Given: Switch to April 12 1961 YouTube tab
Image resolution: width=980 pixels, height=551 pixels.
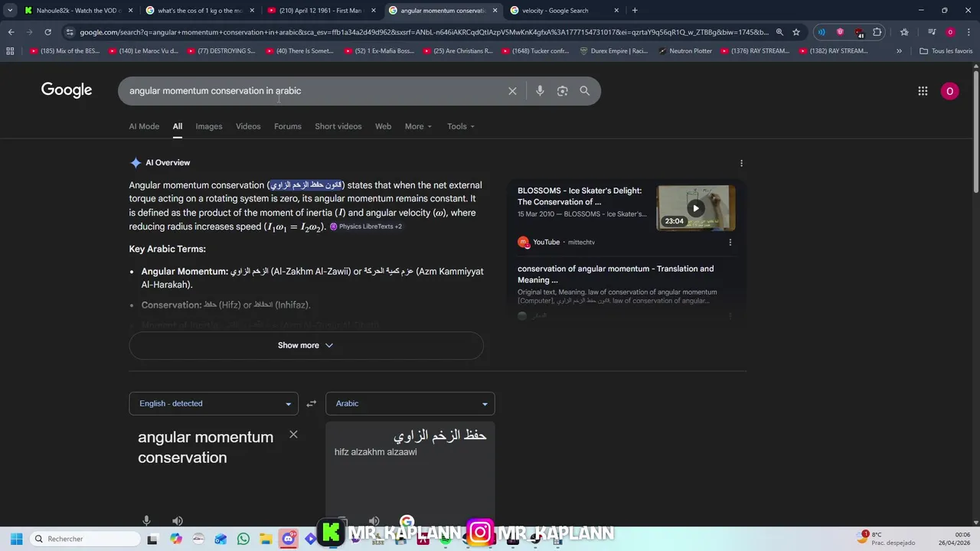Looking at the screenshot, I should point(322,11).
